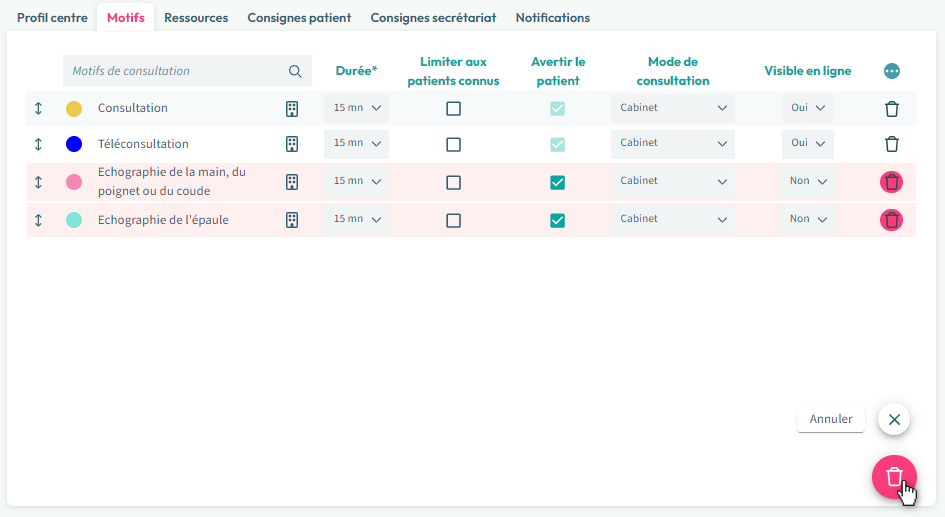945x517 pixels.
Task: Click the Motifs de consultation search field
Action: 175,71
